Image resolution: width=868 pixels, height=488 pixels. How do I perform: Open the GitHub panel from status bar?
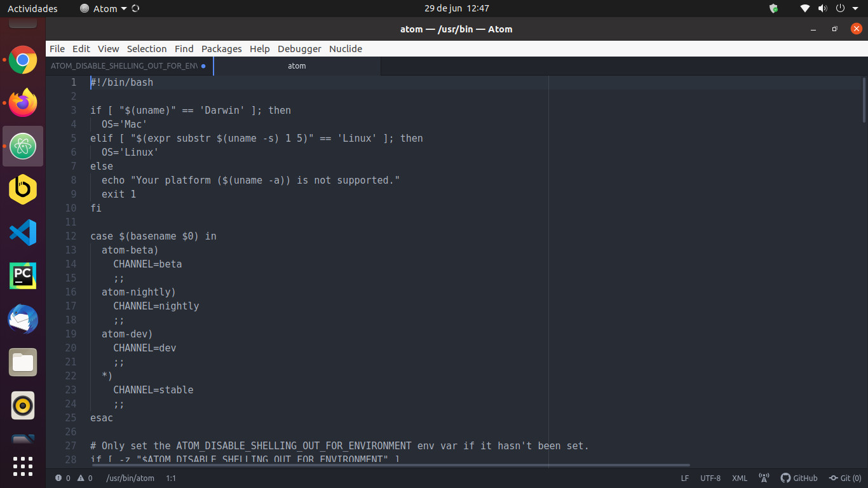coord(799,478)
